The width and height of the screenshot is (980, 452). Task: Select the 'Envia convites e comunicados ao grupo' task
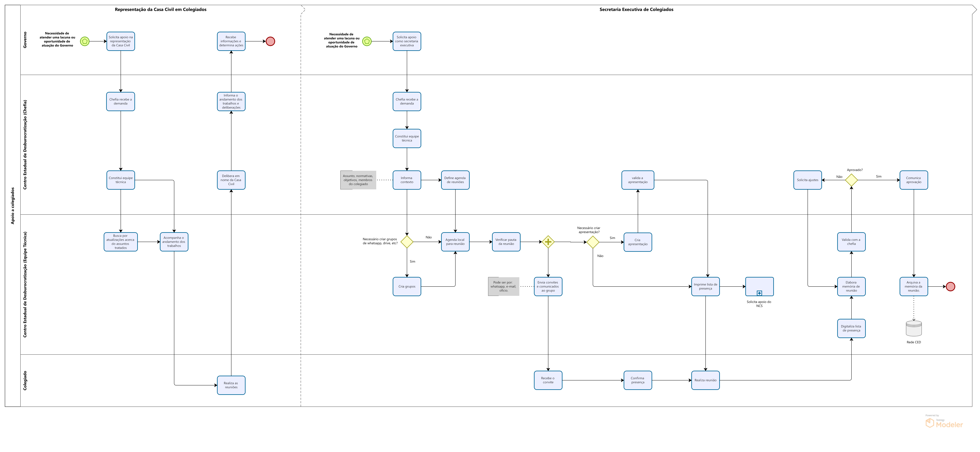(548, 287)
